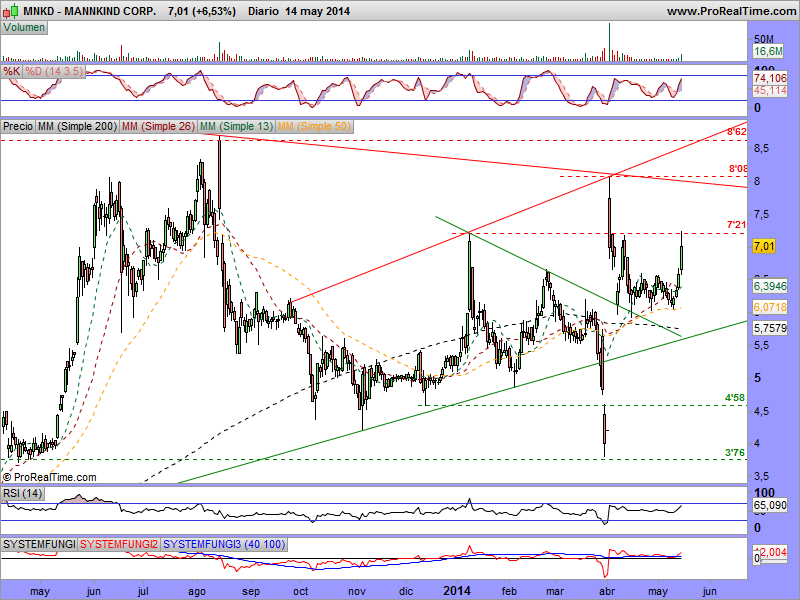The width and height of the screenshot is (800, 600).
Task: Click the nov month label on time axis
Action: 357,591
